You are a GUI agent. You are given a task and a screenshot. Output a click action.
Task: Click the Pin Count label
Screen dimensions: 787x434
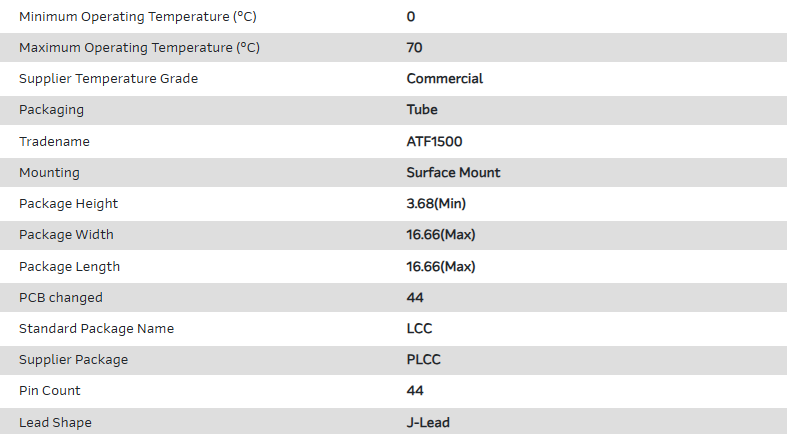(50, 391)
